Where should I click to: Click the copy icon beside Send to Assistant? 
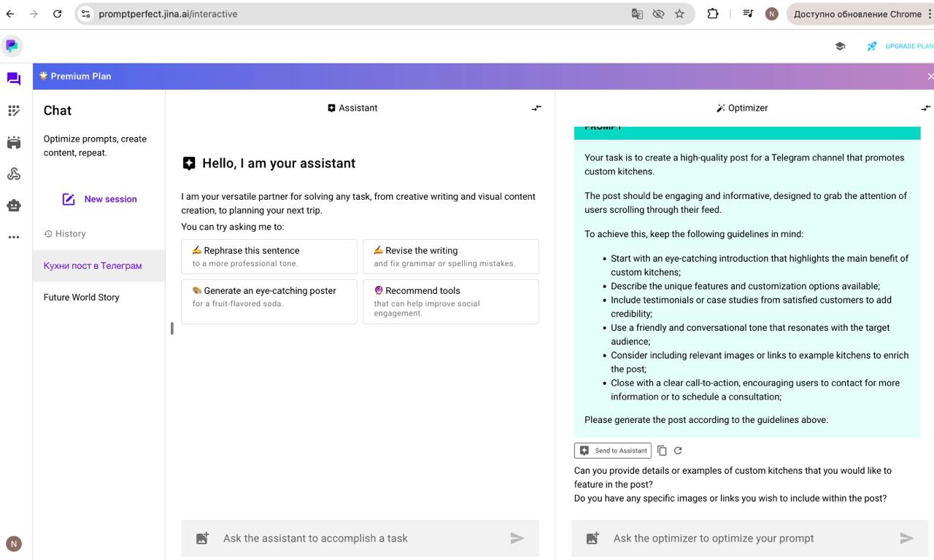(x=662, y=451)
